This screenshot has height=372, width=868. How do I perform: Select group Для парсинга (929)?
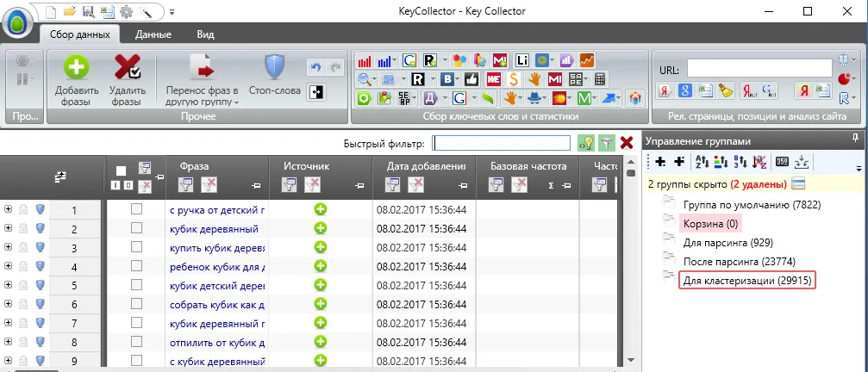point(728,243)
